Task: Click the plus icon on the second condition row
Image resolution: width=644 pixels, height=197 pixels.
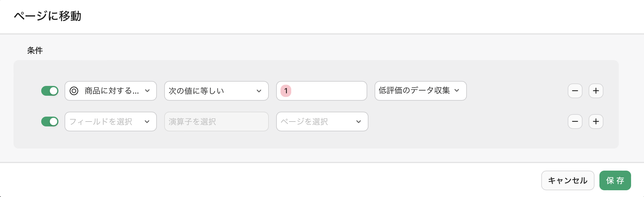Action: click(x=596, y=122)
